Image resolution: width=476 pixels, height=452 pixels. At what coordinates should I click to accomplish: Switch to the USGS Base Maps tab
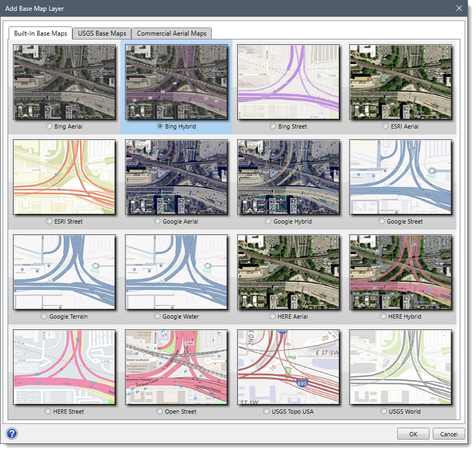101,33
